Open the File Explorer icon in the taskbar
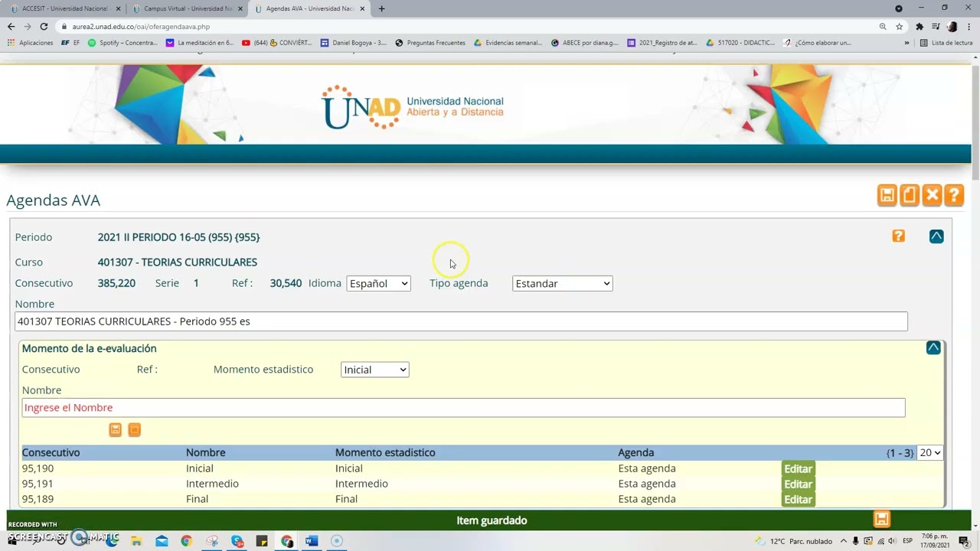980x551 pixels. [x=136, y=541]
